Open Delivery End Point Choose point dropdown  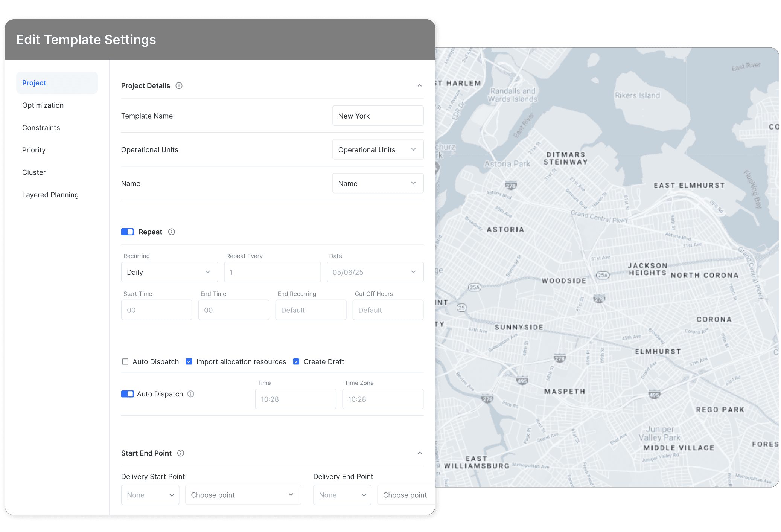coord(406,495)
